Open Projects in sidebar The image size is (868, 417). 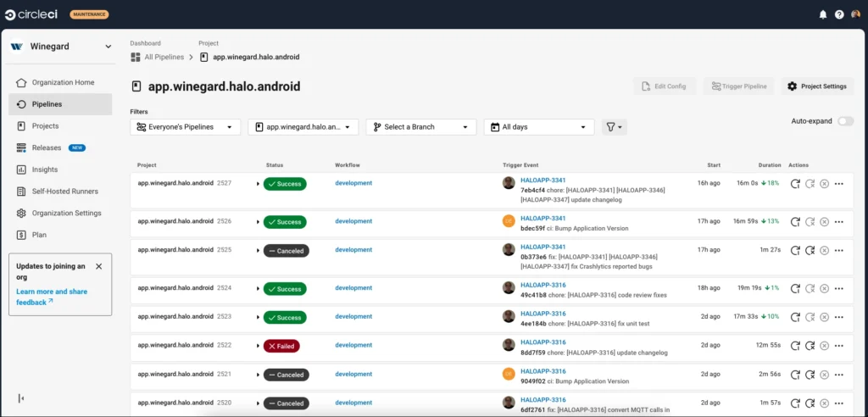[x=60, y=125]
